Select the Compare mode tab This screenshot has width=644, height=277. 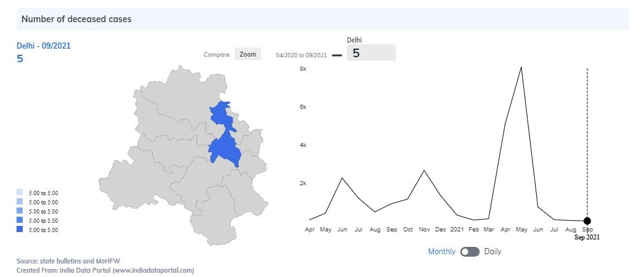click(216, 54)
